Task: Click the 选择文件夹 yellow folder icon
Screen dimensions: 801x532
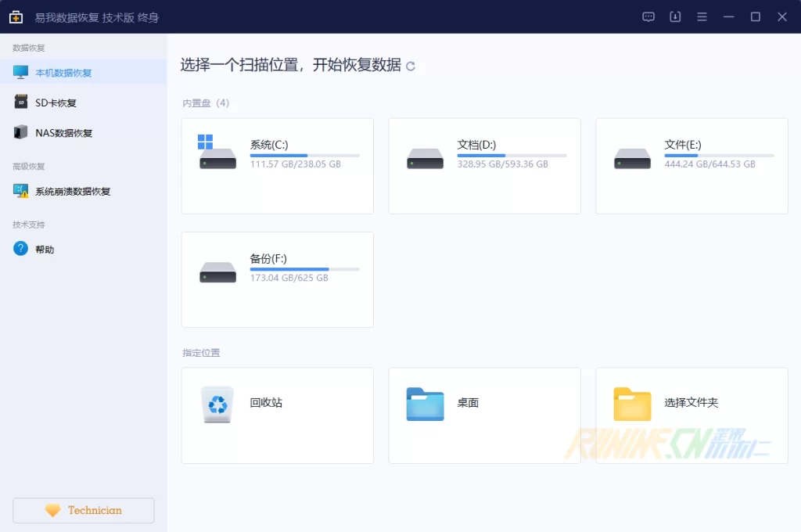Action: (x=632, y=404)
